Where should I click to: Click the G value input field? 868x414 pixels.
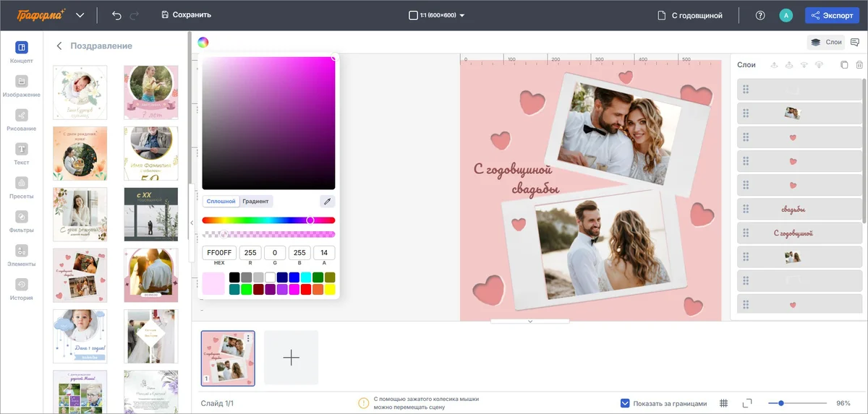[x=275, y=253]
